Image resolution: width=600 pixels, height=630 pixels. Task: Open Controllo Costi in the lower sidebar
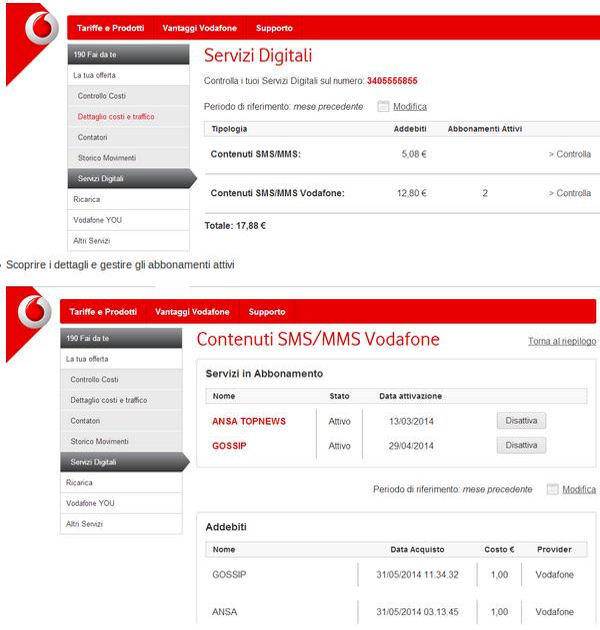pos(121,379)
